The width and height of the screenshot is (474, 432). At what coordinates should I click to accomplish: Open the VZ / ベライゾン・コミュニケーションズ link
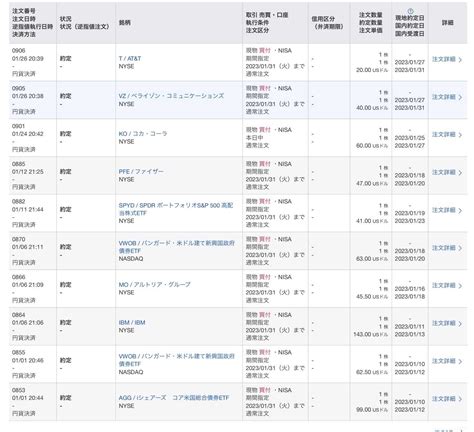coord(171,96)
